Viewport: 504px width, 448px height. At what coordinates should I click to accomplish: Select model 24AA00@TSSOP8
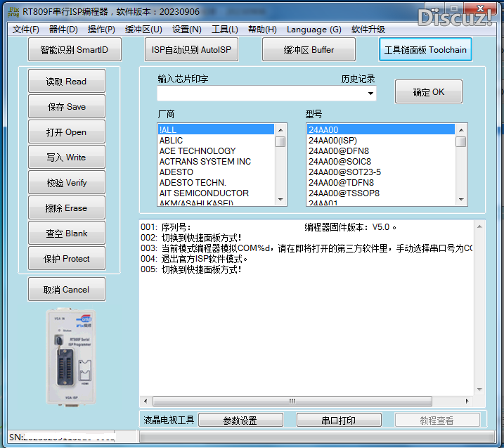[x=380, y=193]
